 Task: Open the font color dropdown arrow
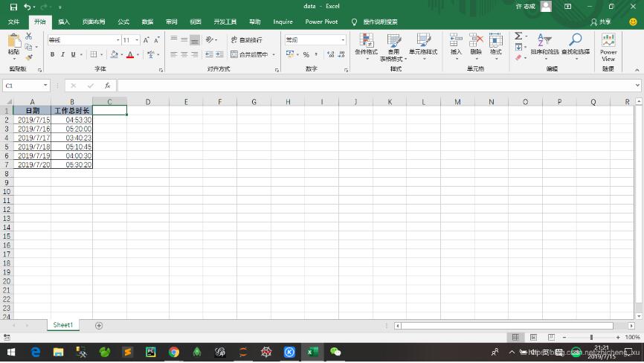[138, 54]
